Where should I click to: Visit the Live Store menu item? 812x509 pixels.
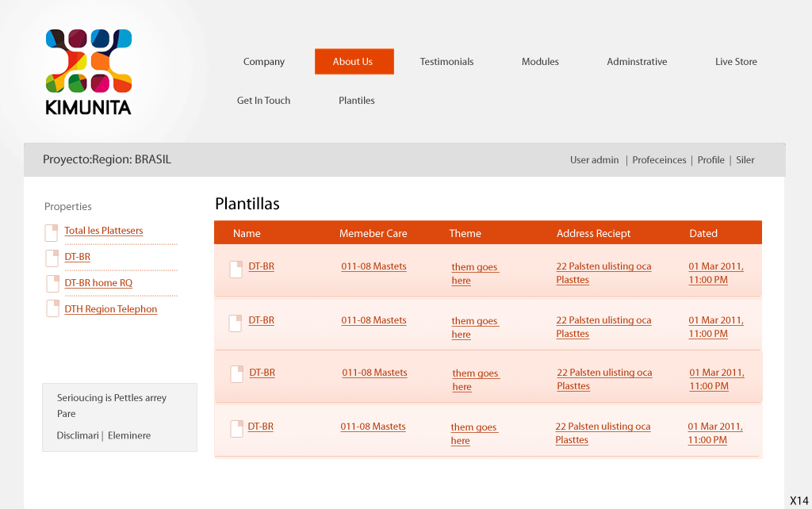point(736,62)
